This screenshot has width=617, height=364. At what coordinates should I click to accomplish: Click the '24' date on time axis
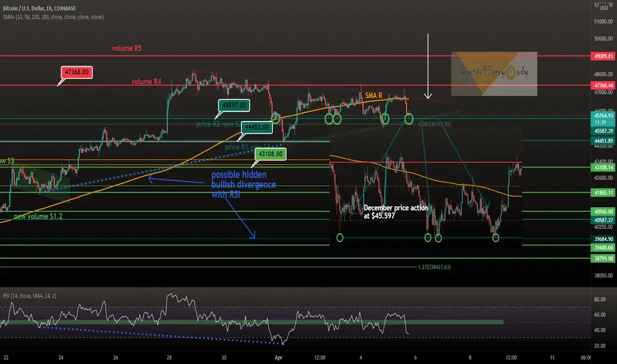(61, 357)
